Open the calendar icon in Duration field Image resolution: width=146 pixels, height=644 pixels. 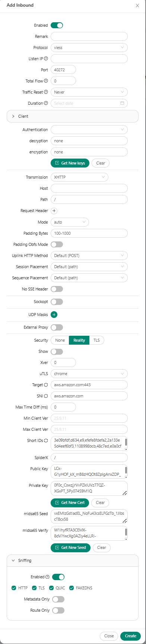(x=122, y=103)
